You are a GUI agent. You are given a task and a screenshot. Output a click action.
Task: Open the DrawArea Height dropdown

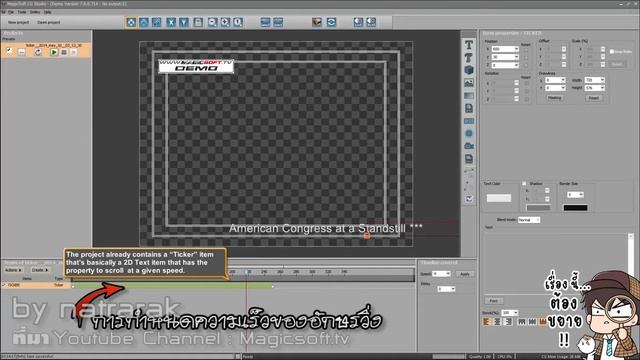coord(602,88)
